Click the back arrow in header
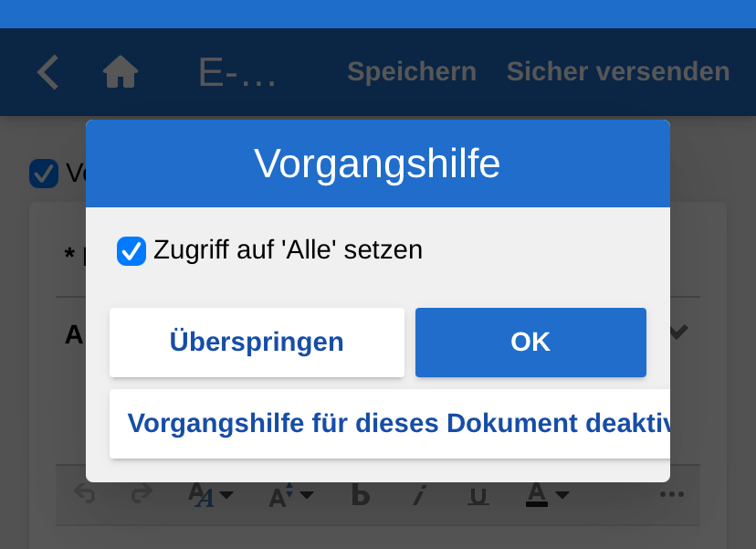This screenshot has height=549, width=756. (48, 72)
